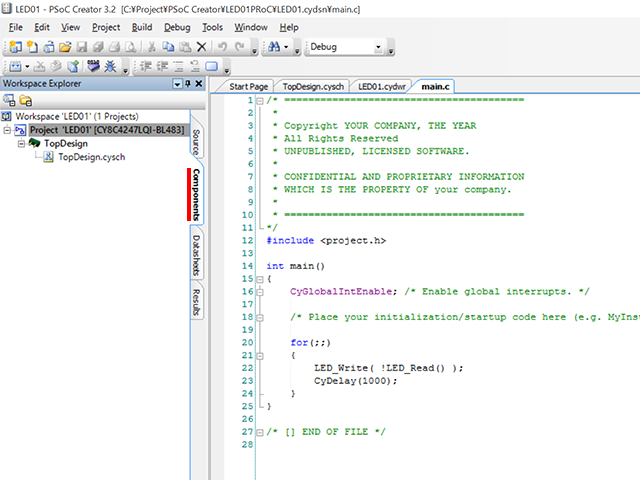Click the Copy icon

coord(168,47)
